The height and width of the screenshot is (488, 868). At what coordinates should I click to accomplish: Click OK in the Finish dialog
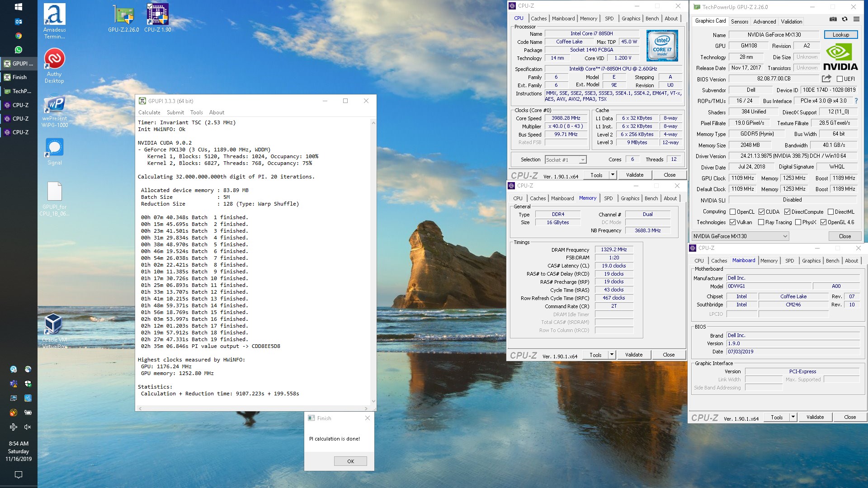point(350,461)
